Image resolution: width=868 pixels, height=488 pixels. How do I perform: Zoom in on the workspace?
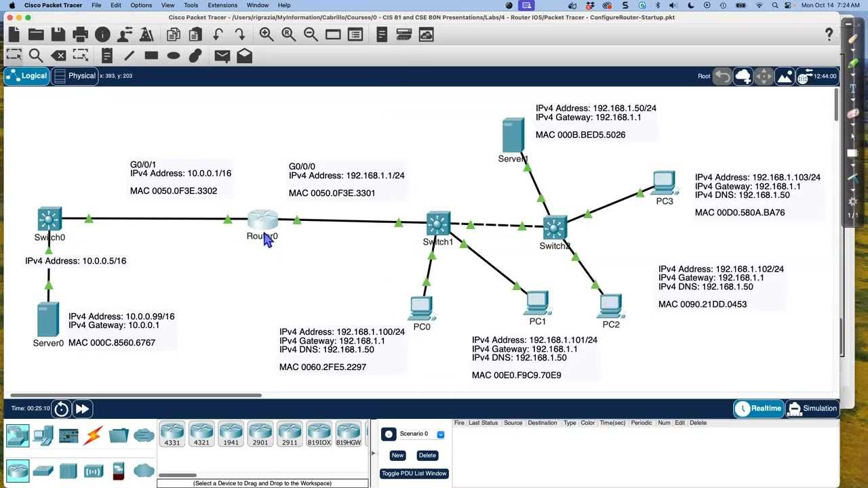pos(267,35)
